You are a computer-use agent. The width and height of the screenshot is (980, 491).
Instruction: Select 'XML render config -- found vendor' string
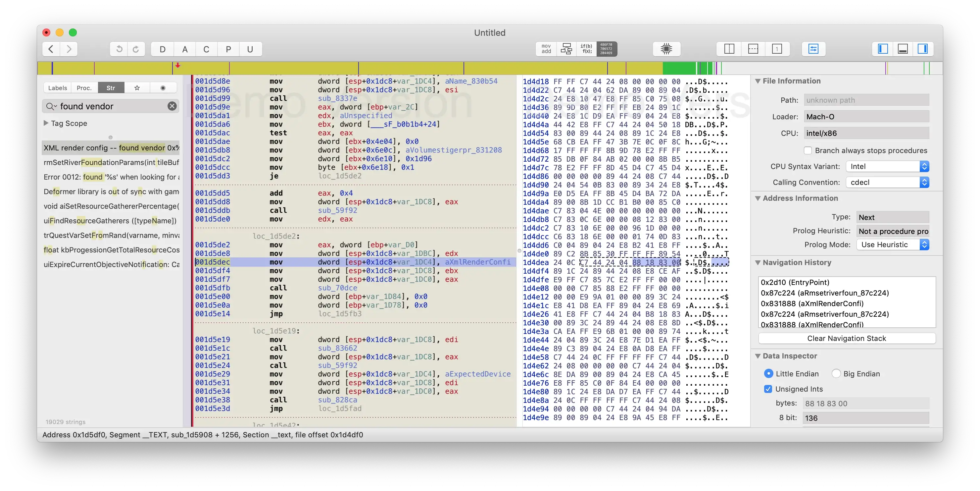coord(111,148)
